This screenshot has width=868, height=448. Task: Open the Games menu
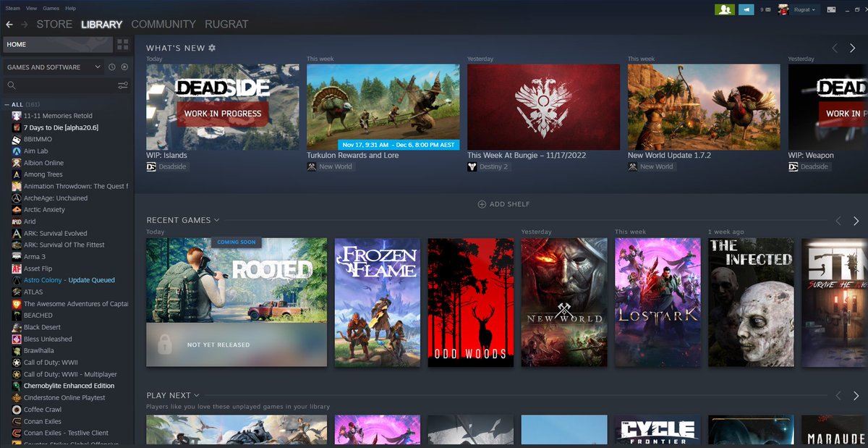pos(51,8)
